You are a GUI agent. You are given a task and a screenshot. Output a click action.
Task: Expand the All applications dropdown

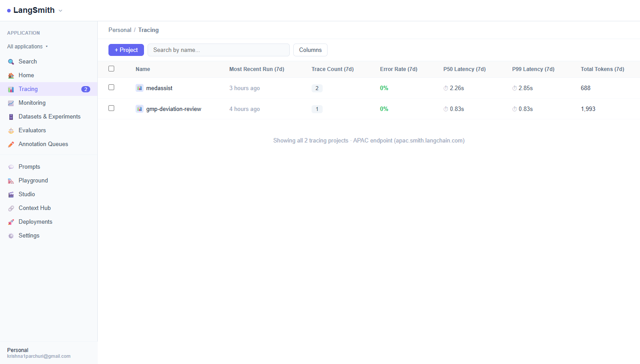(x=28, y=47)
